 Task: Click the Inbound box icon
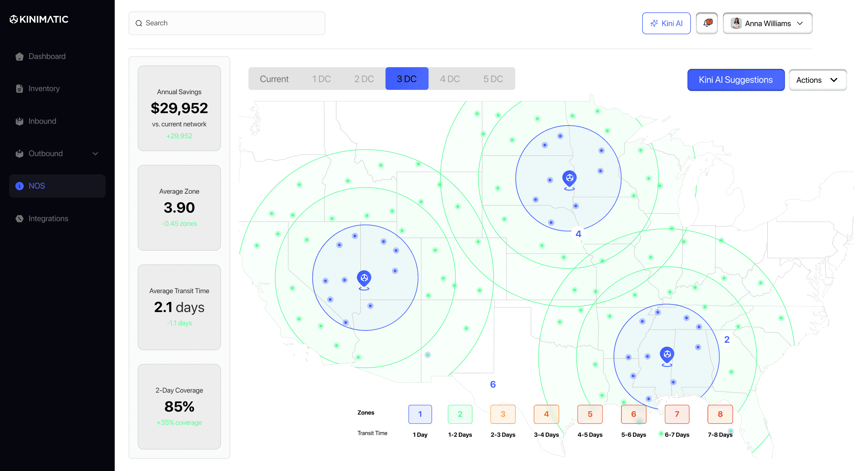[x=20, y=121]
